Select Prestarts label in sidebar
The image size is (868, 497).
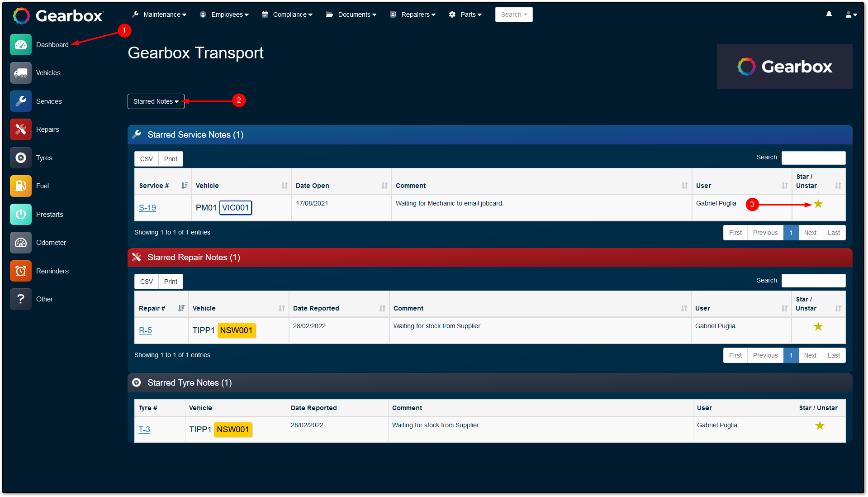coord(50,215)
